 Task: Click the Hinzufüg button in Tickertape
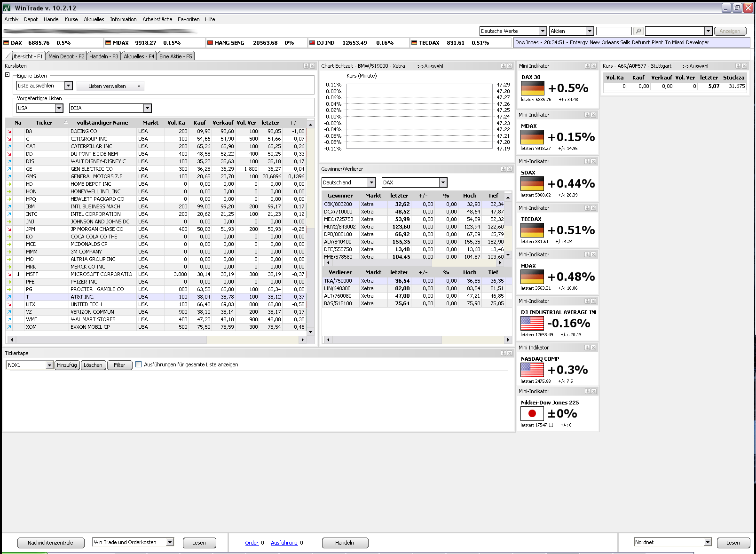(67, 365)
